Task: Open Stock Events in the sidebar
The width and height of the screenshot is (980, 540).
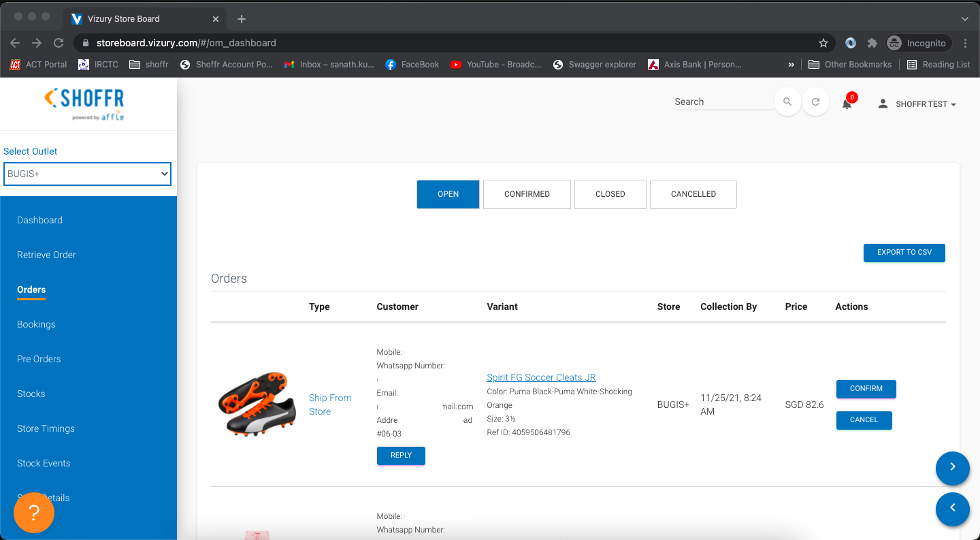Action: coord(44,463)
